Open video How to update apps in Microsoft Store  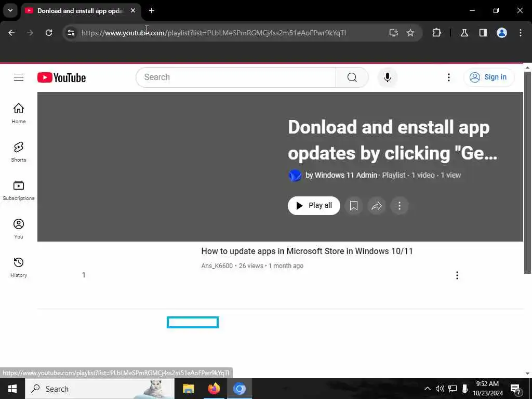point(307,251)
